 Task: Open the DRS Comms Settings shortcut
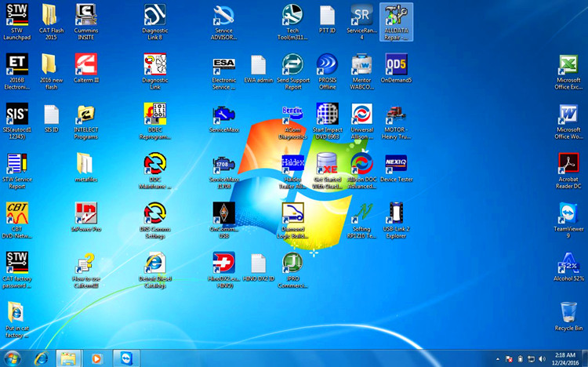click(155, 220)
